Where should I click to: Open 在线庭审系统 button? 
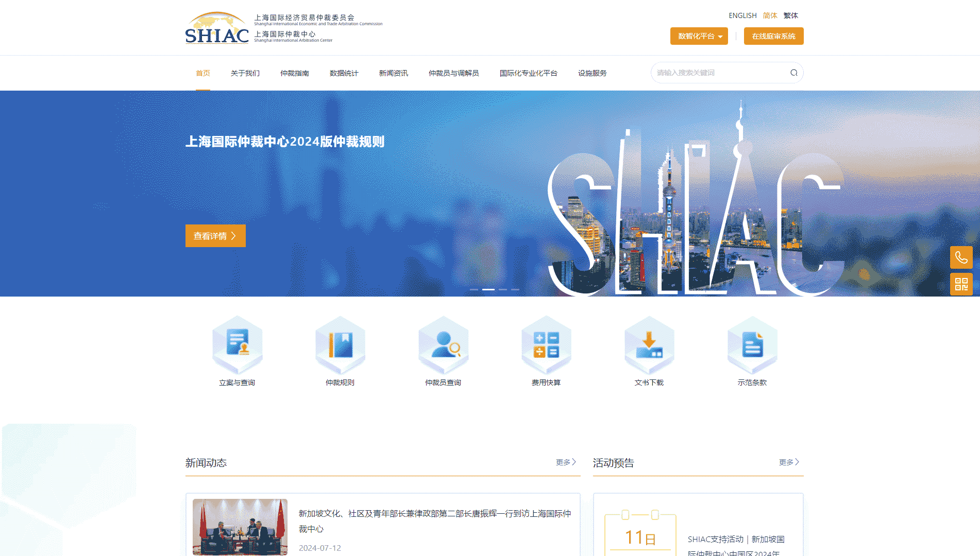tap(773, 36)
